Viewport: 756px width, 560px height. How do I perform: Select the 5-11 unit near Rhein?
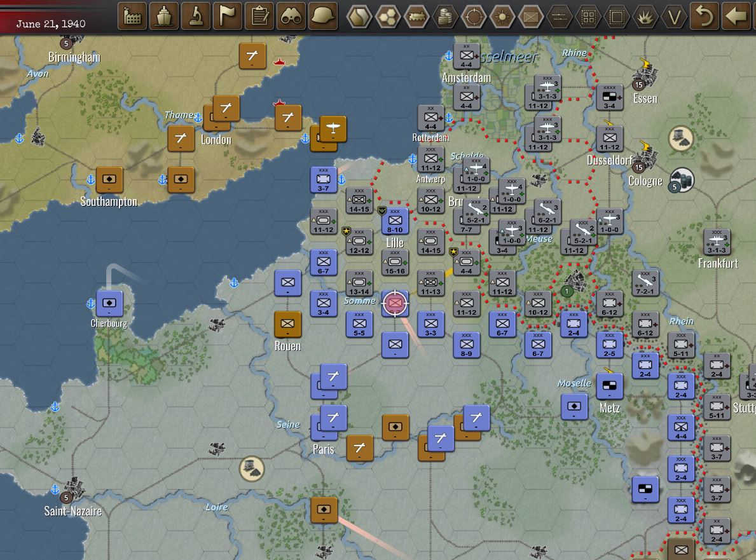681,345
